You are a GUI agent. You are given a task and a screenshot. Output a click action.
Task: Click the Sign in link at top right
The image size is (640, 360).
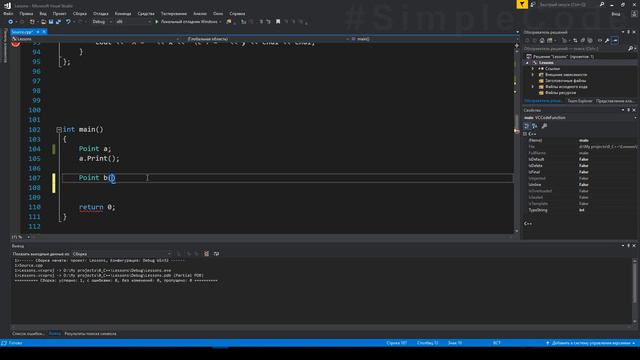[616, 14]
